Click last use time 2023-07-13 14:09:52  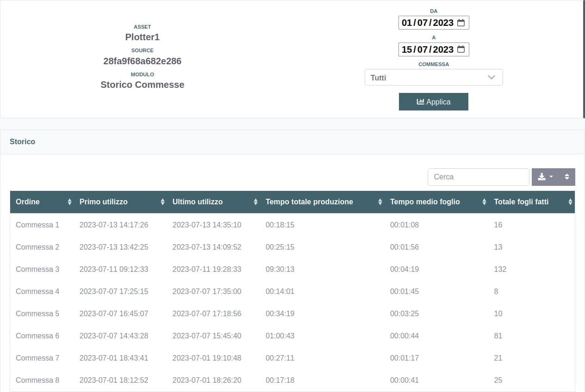click(207, 247)
